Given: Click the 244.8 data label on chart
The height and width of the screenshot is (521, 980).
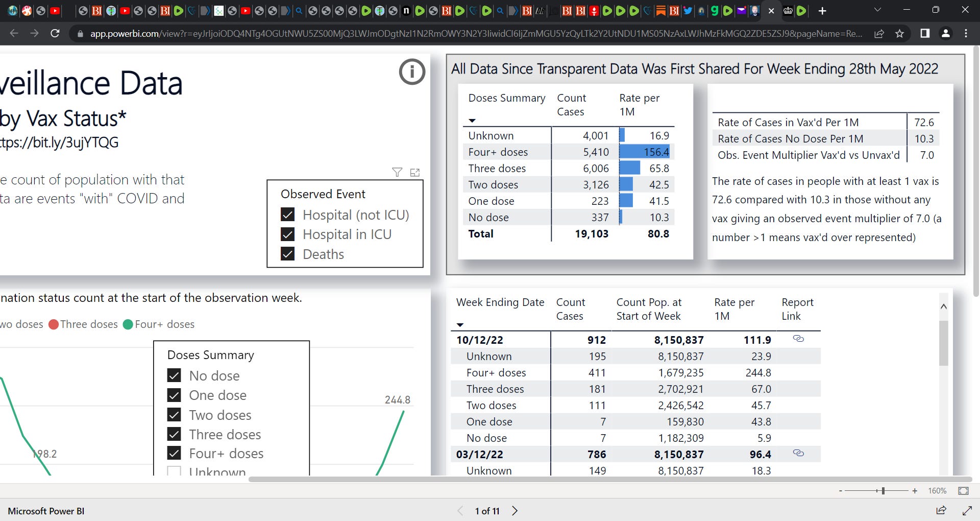Looking at the screenshot, I should 397,400.
